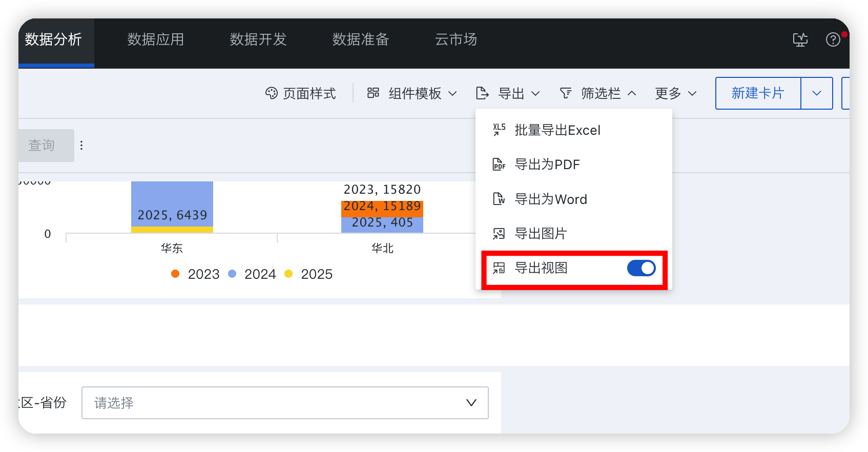Toggle the 导出视图 switch off
868x452 pixels.
tap(642, 268)
